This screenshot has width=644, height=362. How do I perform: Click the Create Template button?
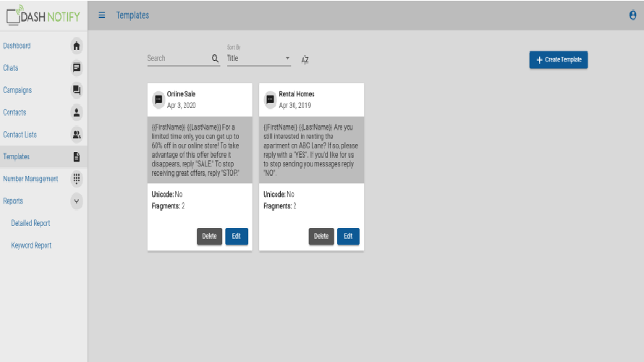(558, 59)
